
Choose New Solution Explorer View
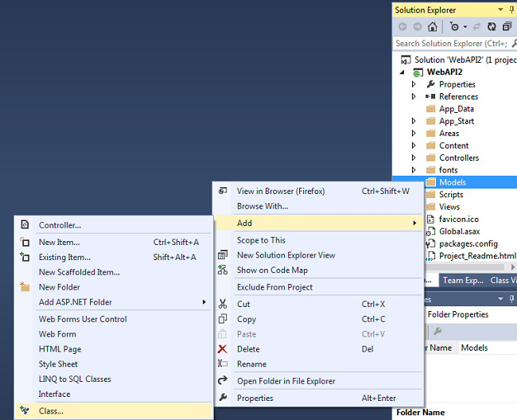tap(318, 255)
